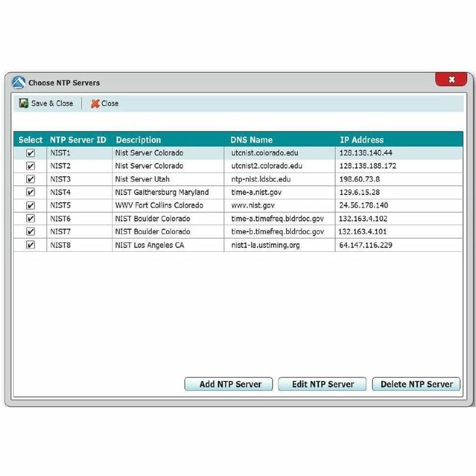Toggle the NIST4 Gaithersburg checkbox

tap(30, 192)
